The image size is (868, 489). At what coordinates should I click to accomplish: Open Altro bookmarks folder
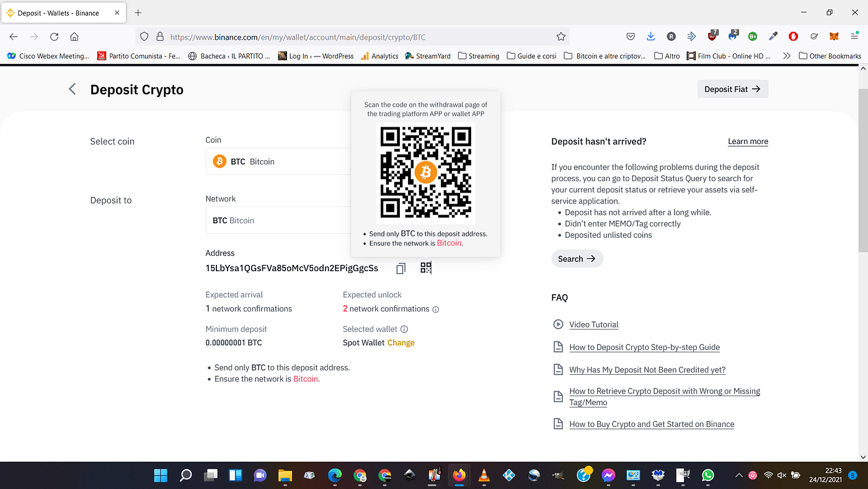667,56
